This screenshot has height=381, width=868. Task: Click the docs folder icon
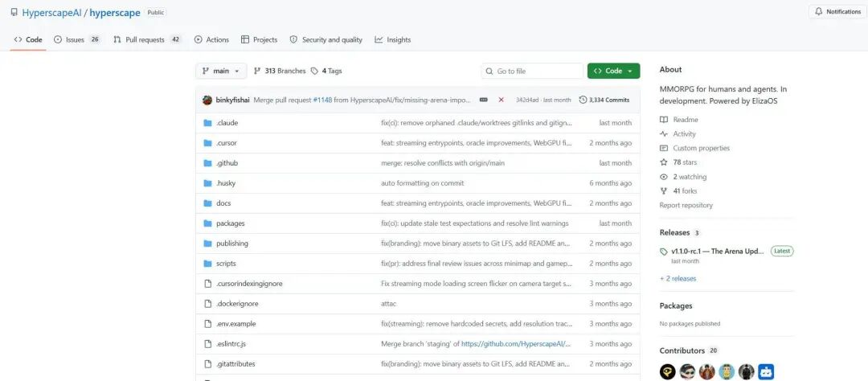coord(207,203)
